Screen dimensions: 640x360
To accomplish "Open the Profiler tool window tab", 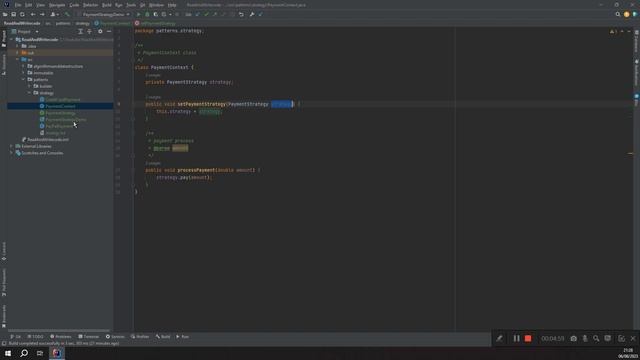I will [140, 337].
